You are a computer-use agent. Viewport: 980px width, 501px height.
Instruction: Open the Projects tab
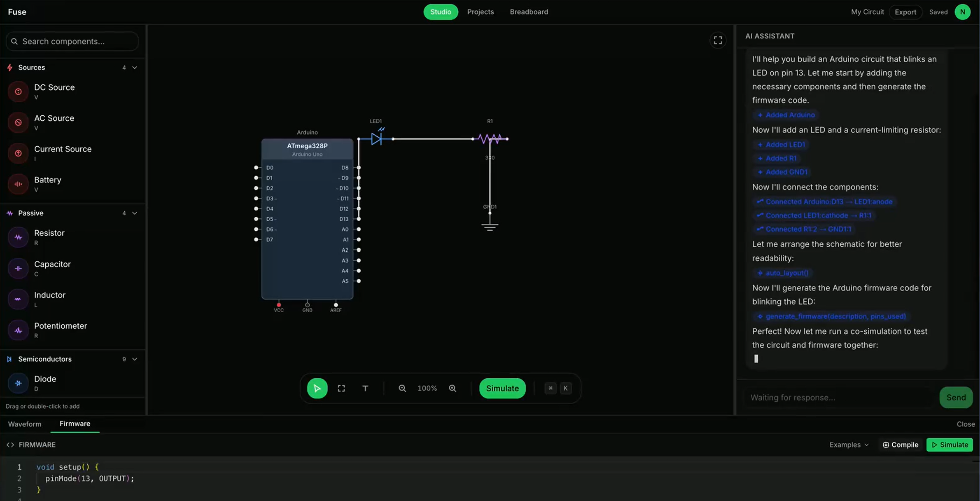480,12
